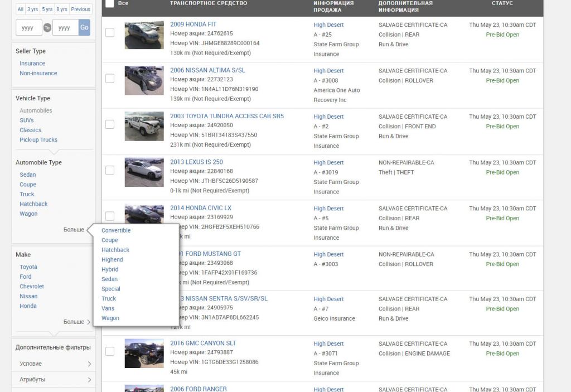Click the start year input field
Viewport: 571px width, 392px height.
click(29, 27)
